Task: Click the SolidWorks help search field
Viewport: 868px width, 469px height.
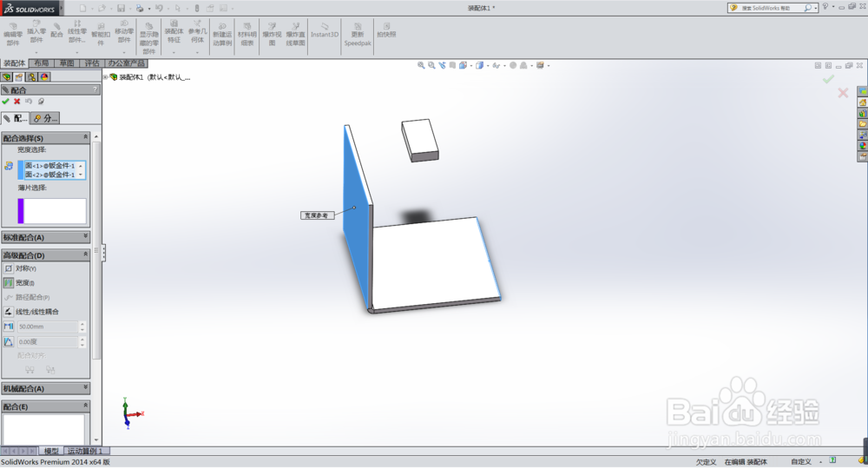Action: 773,8
